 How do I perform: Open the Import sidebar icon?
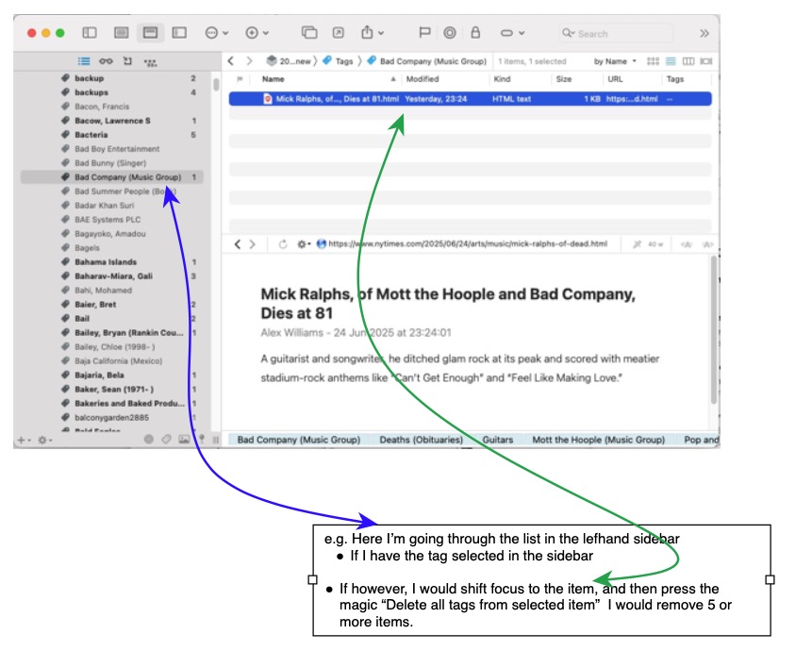click(127, 61)
